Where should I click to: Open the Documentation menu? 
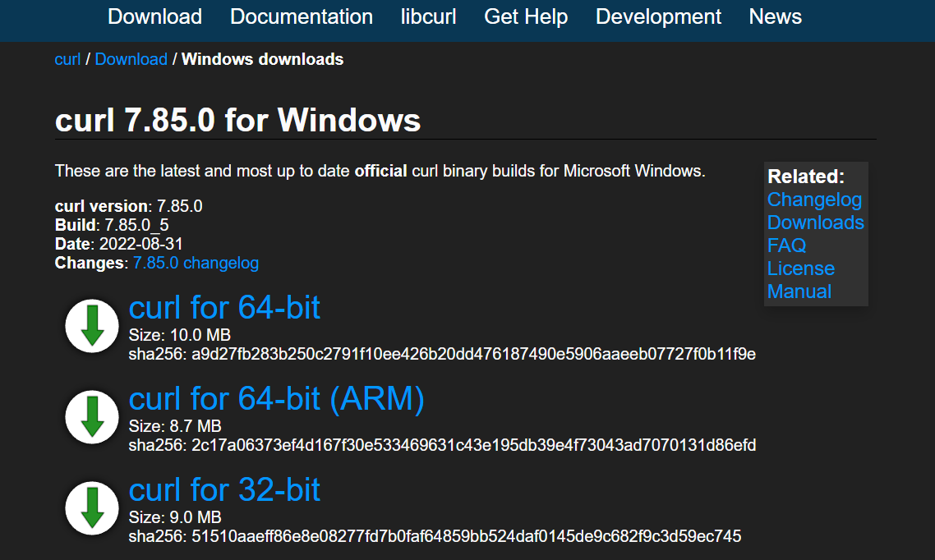302,16
